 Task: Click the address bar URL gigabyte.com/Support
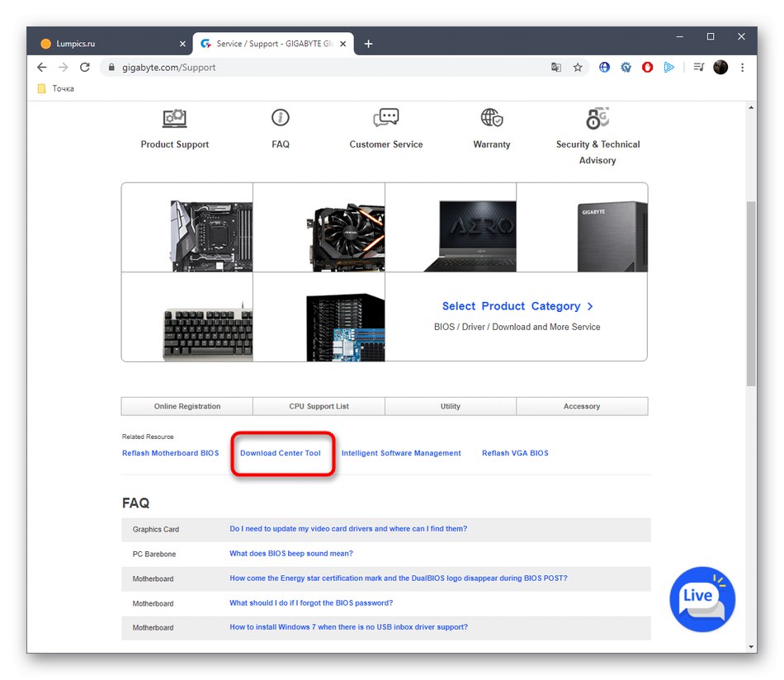(x=168, y=68)
